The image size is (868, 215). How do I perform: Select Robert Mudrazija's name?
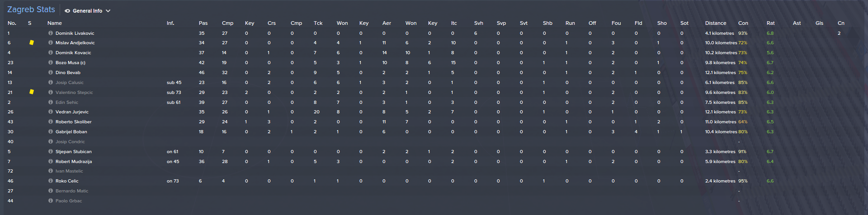coord(73,162)
